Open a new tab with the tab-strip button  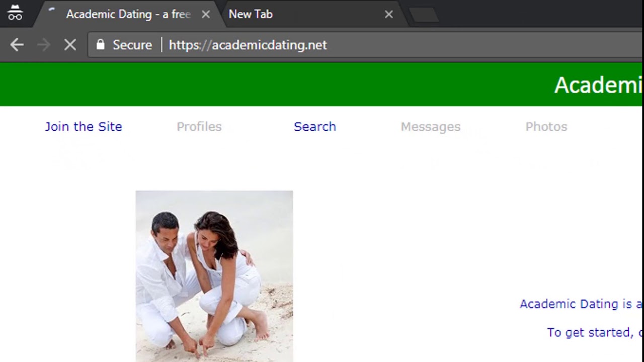click(x=424, y=15)
